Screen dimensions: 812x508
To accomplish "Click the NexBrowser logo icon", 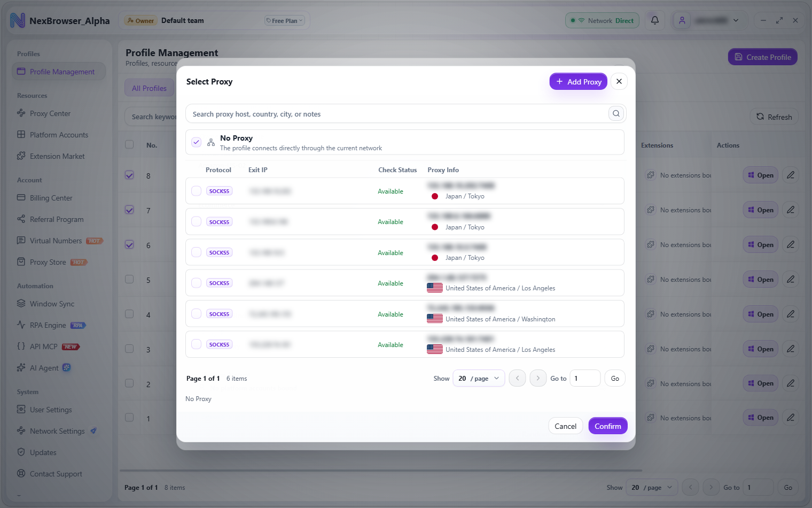I will point(18,20).
